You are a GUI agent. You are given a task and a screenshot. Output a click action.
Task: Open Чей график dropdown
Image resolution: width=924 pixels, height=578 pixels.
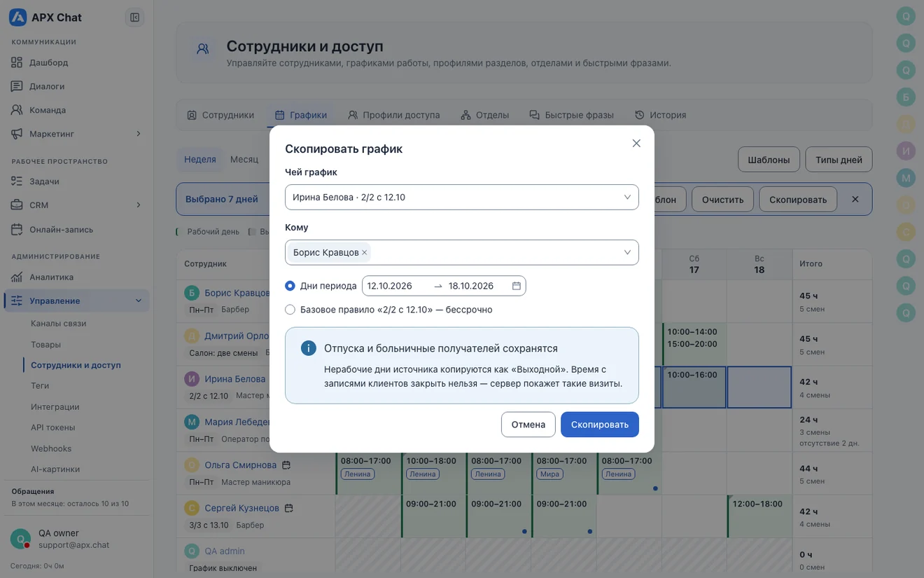[x=462, y=197]
